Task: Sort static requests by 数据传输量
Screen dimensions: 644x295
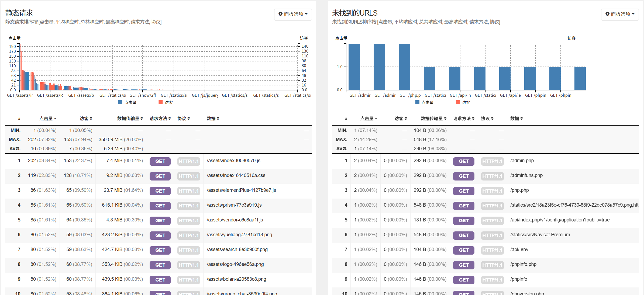Action: pyautogui.click(x=130, y=119)
